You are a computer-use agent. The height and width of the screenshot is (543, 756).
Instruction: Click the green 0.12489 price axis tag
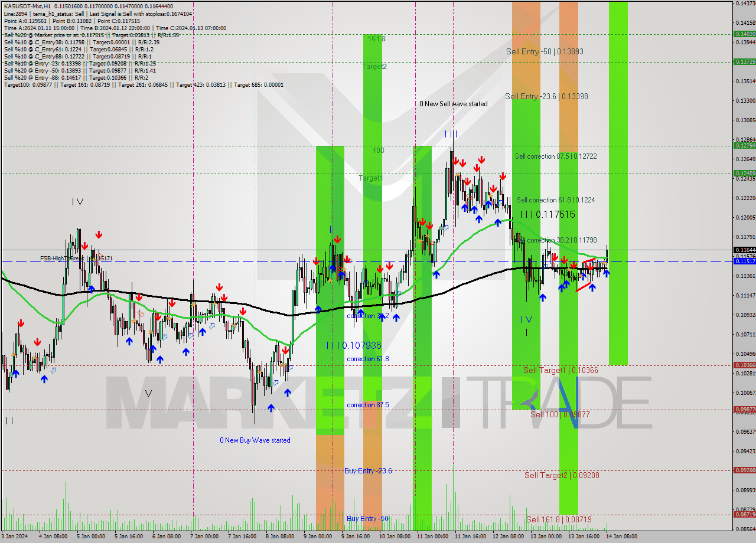tap(744, 174)
